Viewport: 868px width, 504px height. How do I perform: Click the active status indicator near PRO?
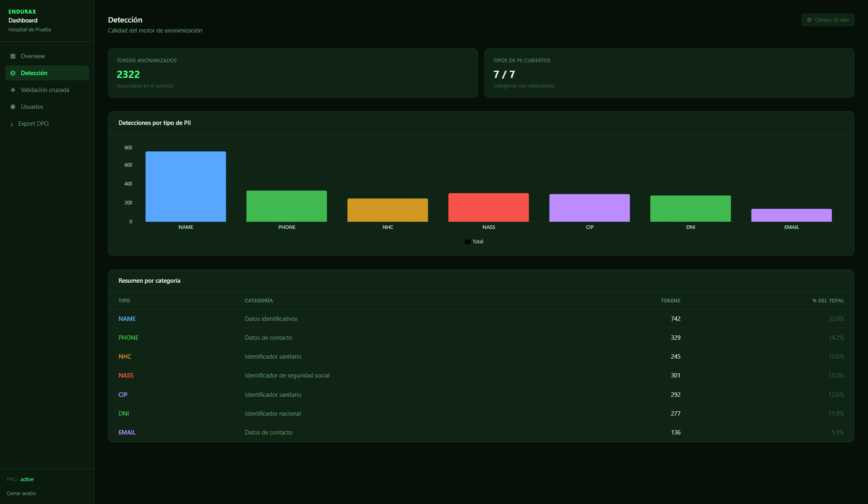point(27,479)
